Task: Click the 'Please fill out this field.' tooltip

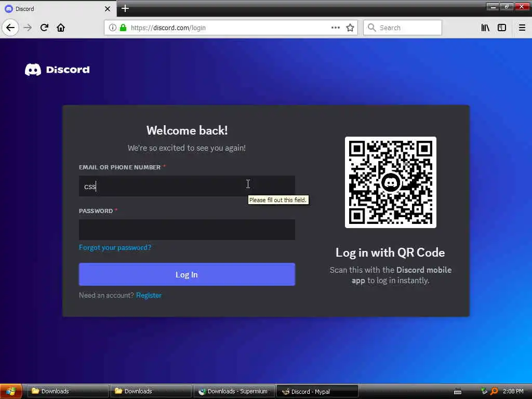Action: [278, 200]
